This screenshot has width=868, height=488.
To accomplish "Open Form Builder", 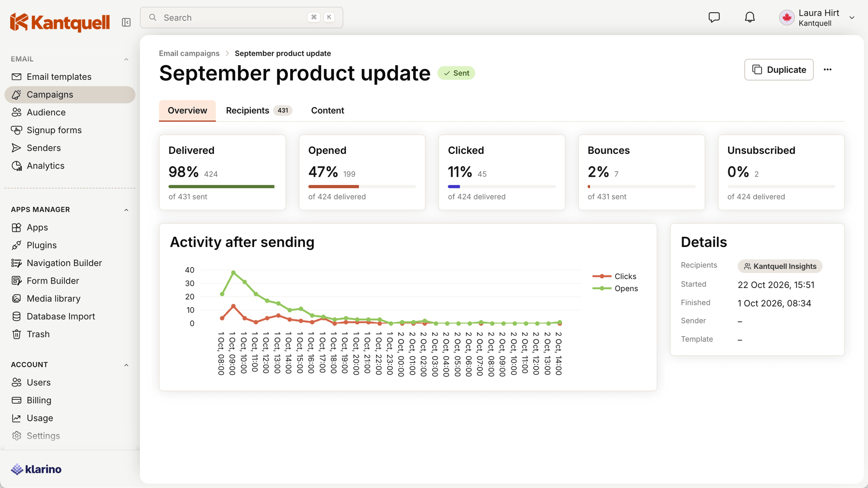I will pyautogui.click(x=70, y=281).
